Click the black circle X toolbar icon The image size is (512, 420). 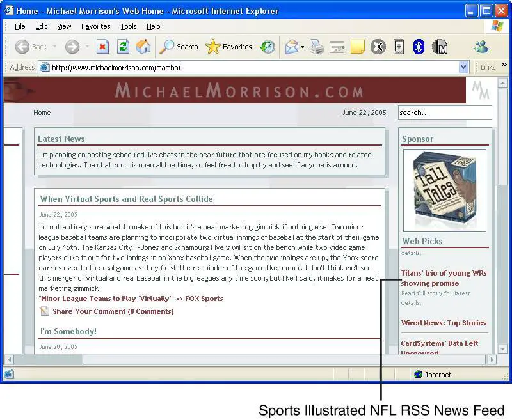[x=378, y=47]
